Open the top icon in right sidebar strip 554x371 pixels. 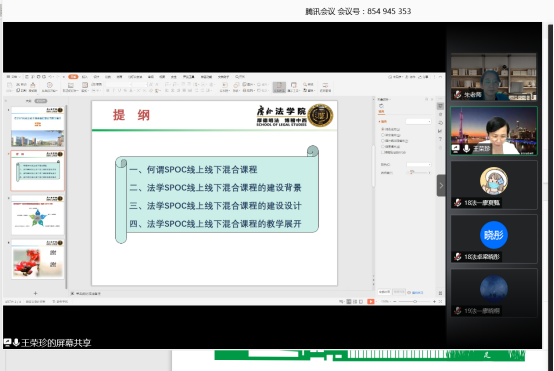tap(440, 106)
